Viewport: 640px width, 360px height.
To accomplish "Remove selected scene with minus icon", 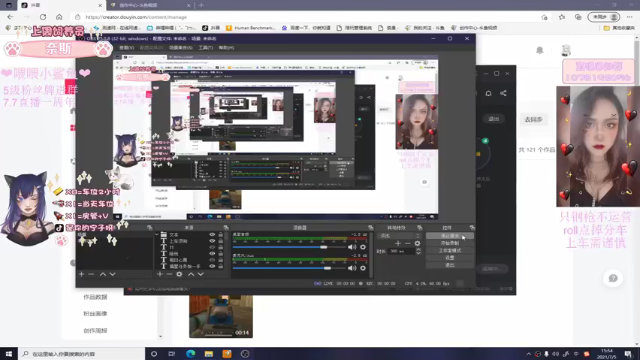I will (x=91, y=274).
